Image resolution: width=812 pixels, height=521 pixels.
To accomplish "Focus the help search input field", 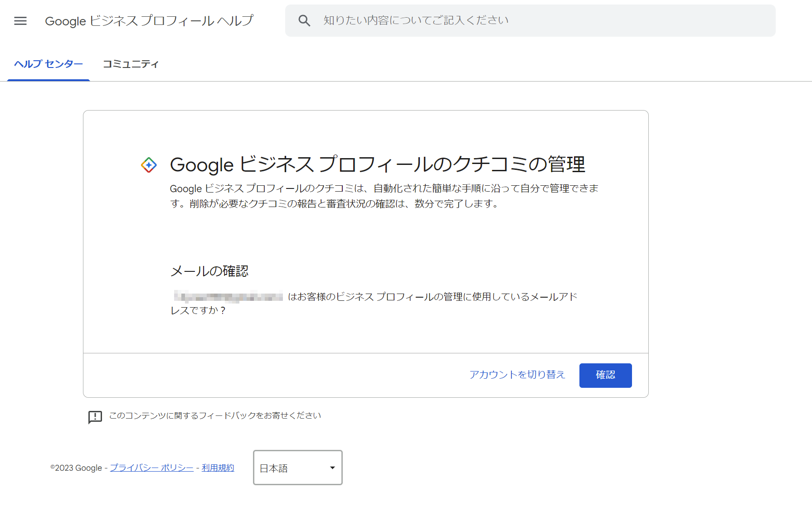I will click(544, 21).
